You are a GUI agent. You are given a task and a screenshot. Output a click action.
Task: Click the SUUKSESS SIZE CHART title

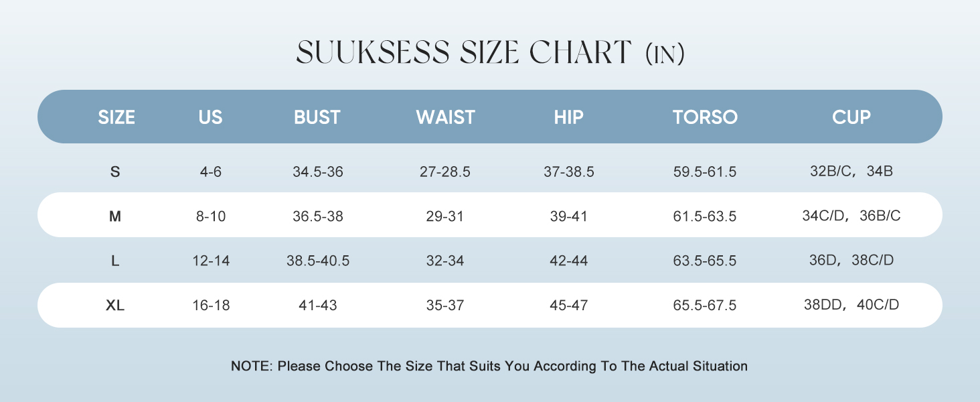click(x=491, y=53)
